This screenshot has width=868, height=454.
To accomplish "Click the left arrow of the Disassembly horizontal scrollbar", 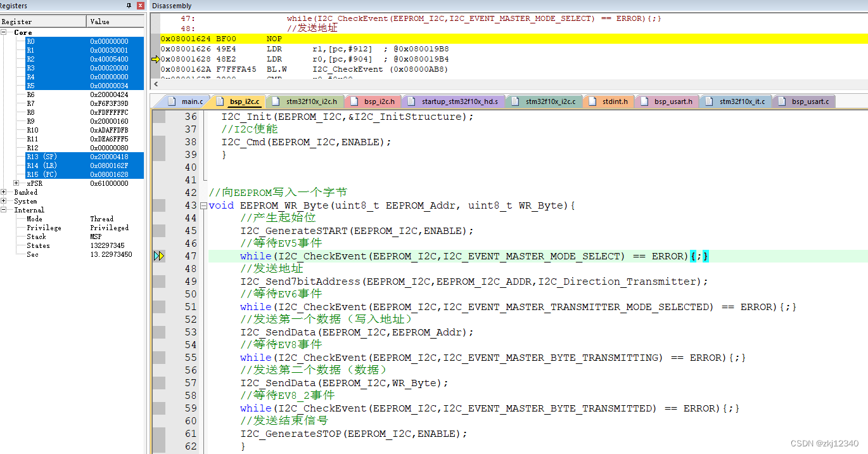I will [155, 83].
